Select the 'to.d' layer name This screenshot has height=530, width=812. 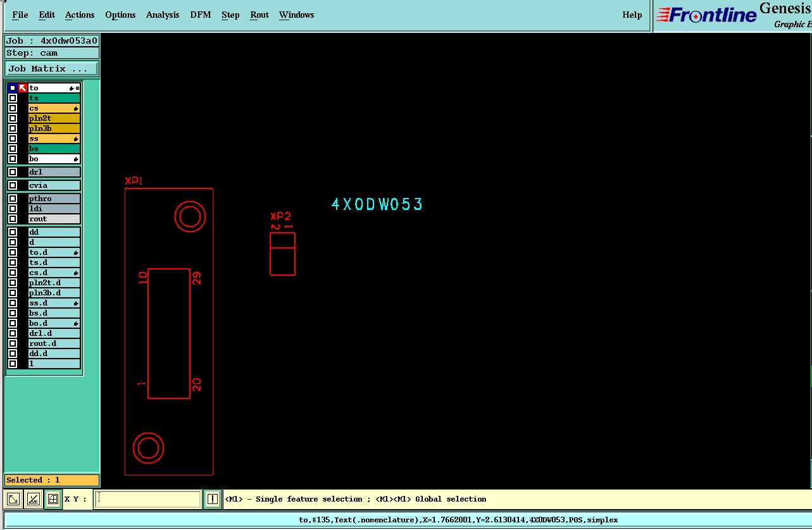54,252
